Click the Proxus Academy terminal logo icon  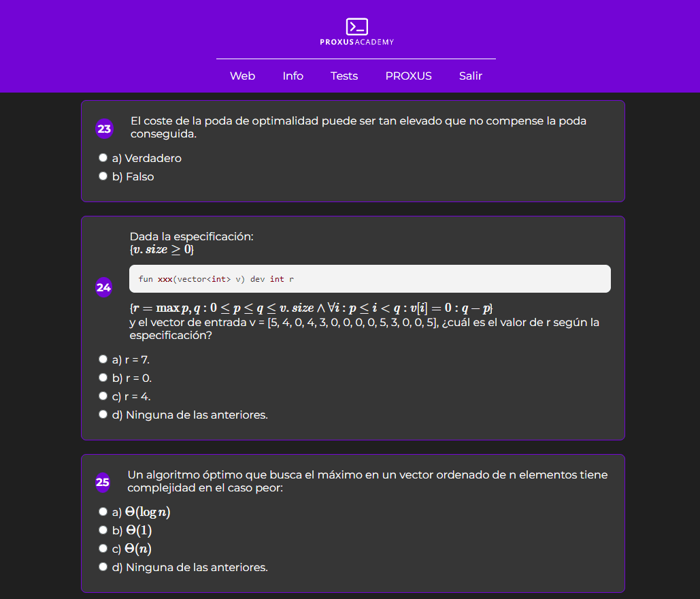tap(356, 27)
